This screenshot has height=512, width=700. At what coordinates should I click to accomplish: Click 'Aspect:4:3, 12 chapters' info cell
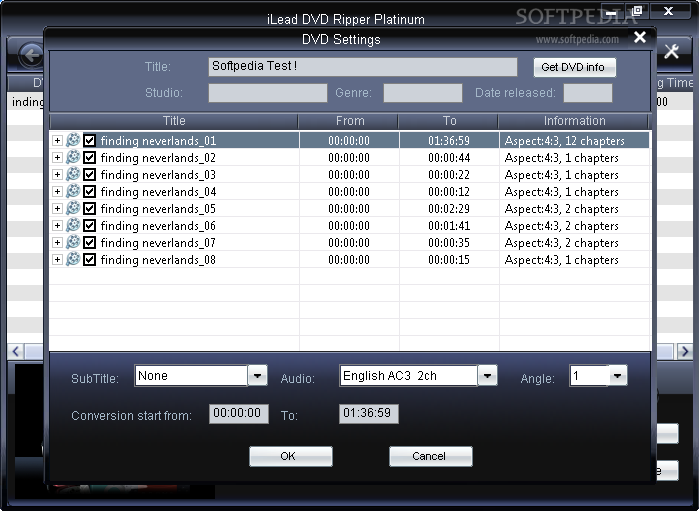click(x=574, y=141)
